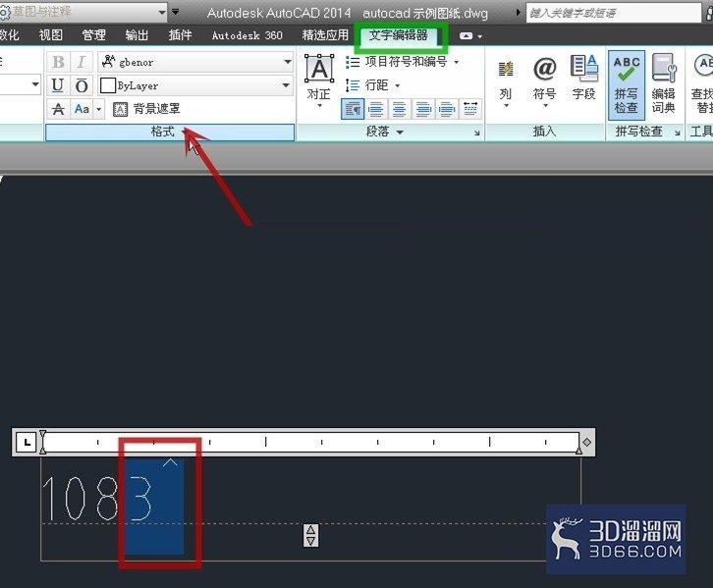Open 查找替换 find and replace
Image resolution: width=713 pixels, height=588 pixels.
701,85
